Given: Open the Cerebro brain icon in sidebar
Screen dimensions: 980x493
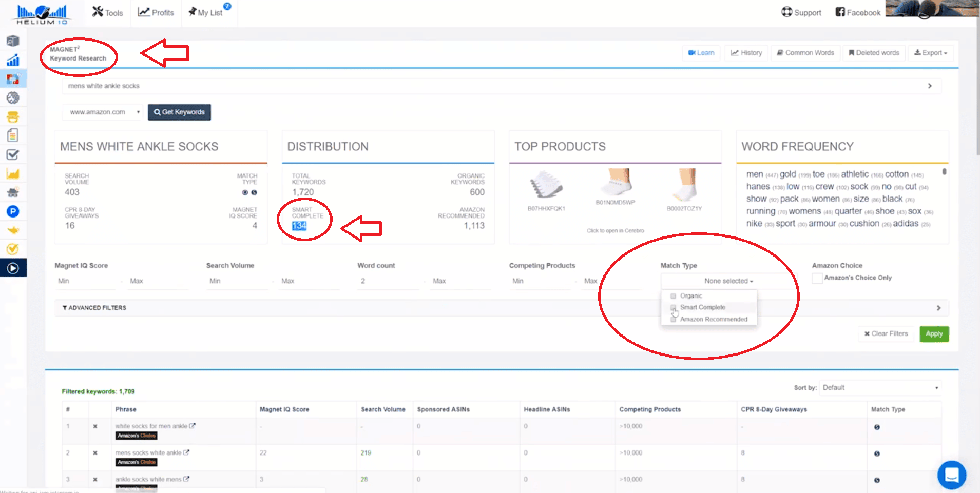Looking at the screenshot, I should pyautogui.click(x=13, y=97).
